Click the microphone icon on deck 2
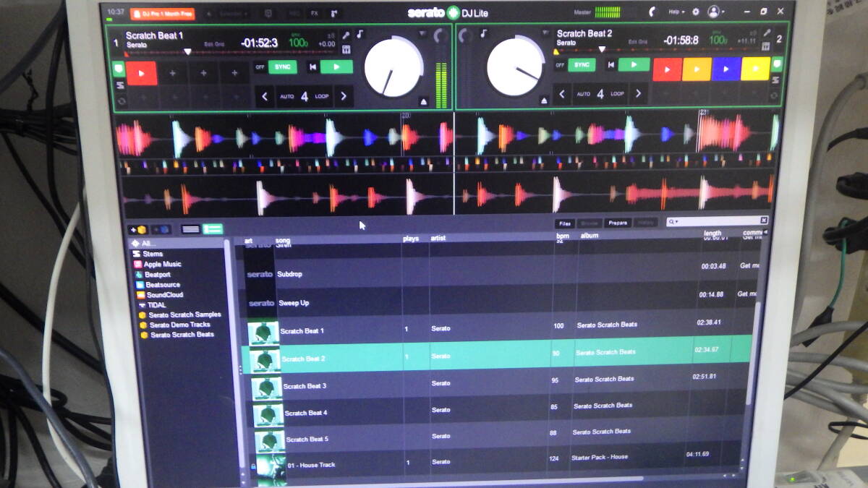Viewport: 868px width, 488px height. tap(767, 33)
